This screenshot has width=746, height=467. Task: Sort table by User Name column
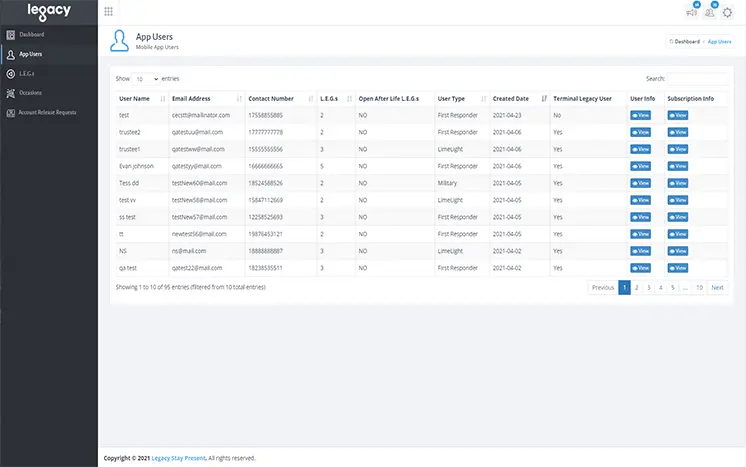[x=134, y=99]
